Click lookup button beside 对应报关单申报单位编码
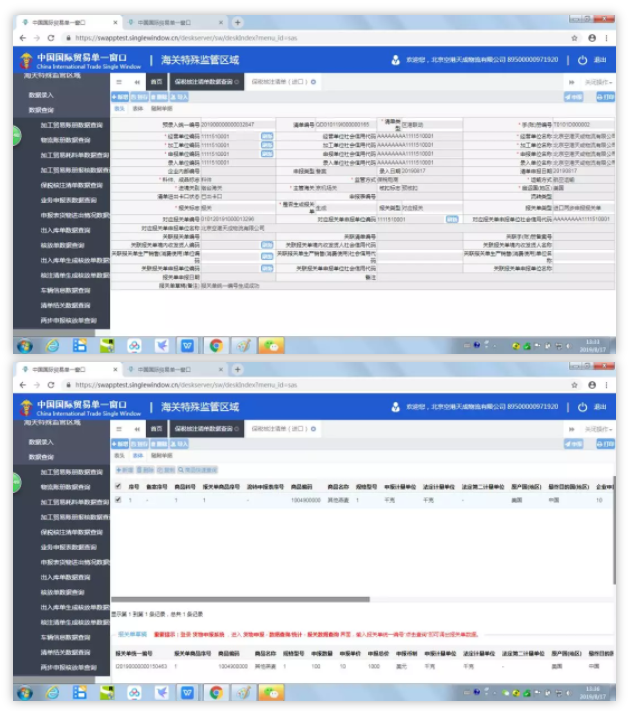This screenshot has height=711, width=633. (452, 219)
